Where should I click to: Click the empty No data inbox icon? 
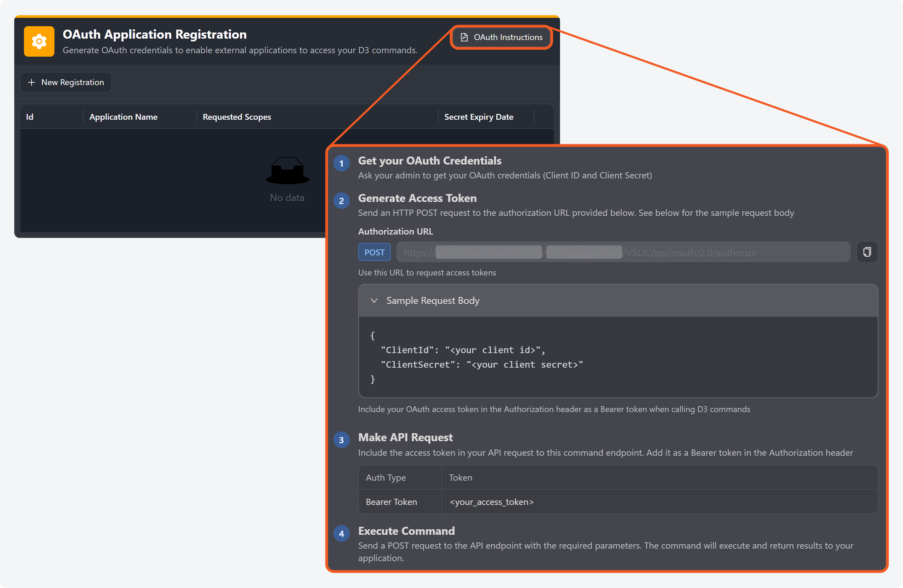pyautogui.click(x=287, y=171)
